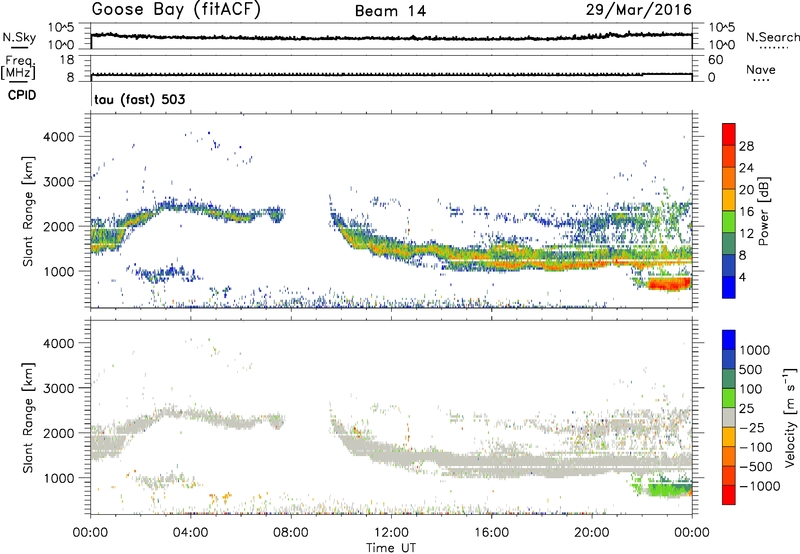Image resolution: width=800 pixels, height=554 pixels.
Task: Click the 4 label on power colorbar
Action: (742, 278)
